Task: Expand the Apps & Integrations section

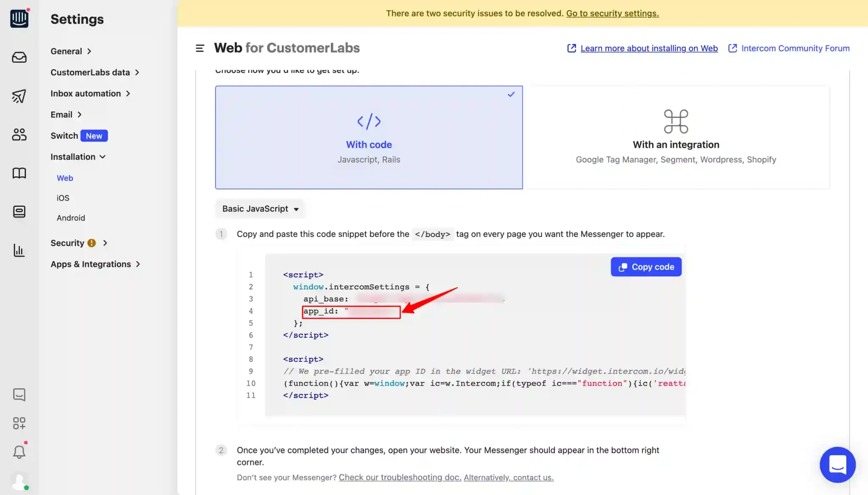Action: [95, 264]
